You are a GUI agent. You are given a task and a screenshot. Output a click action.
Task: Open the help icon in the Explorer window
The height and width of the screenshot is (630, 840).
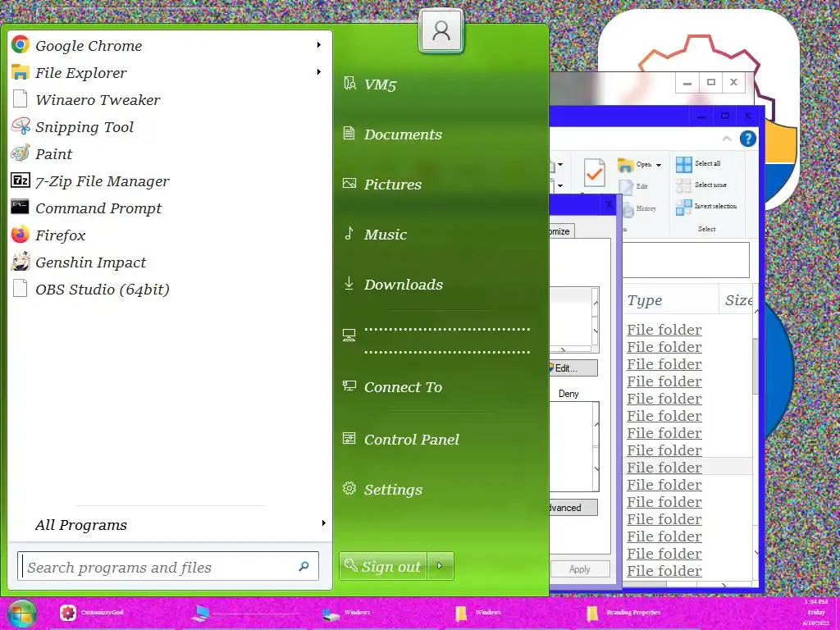pyautogui.click(x=748, y=139)
